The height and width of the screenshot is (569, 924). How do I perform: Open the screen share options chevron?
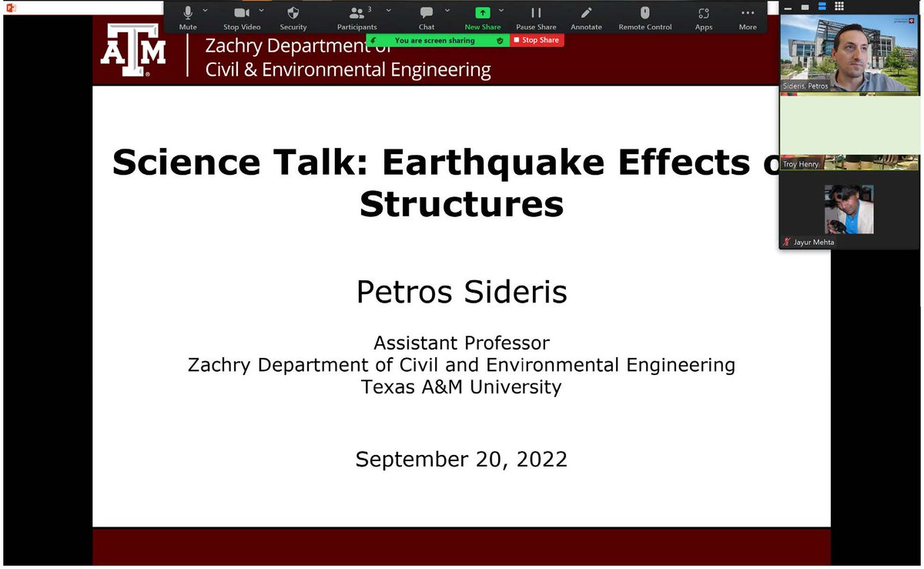502,12
